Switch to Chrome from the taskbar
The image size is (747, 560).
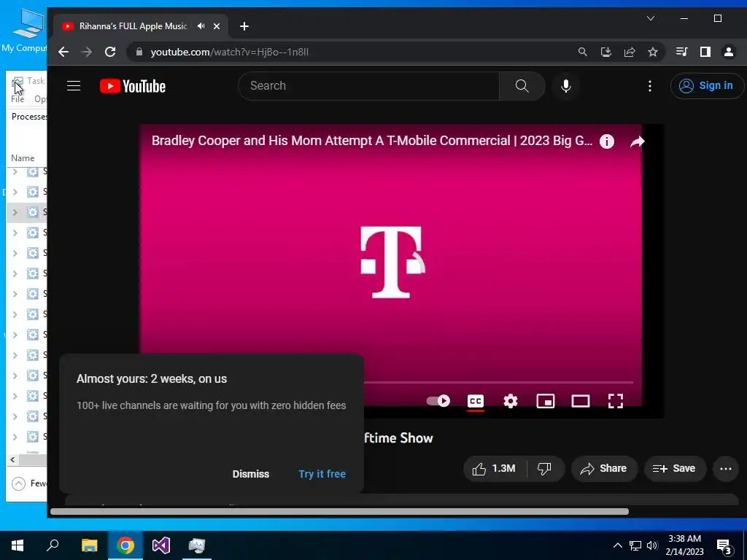coord(125,545)
